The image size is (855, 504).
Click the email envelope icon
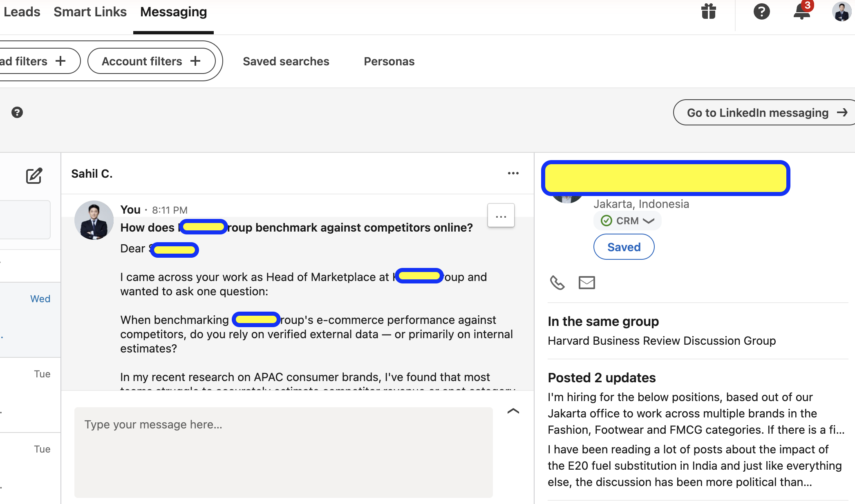coord(586,283)
